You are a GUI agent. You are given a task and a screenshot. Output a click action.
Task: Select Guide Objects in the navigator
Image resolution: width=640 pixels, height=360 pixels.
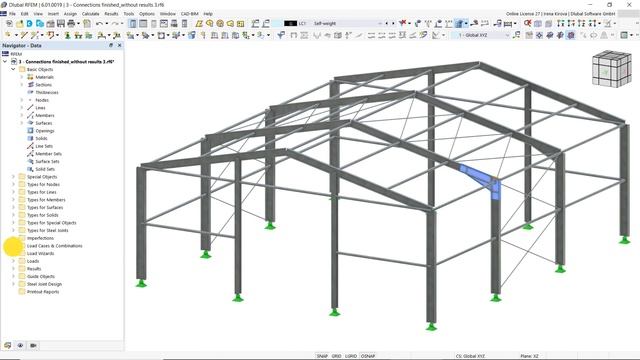[x=40, y=276]
